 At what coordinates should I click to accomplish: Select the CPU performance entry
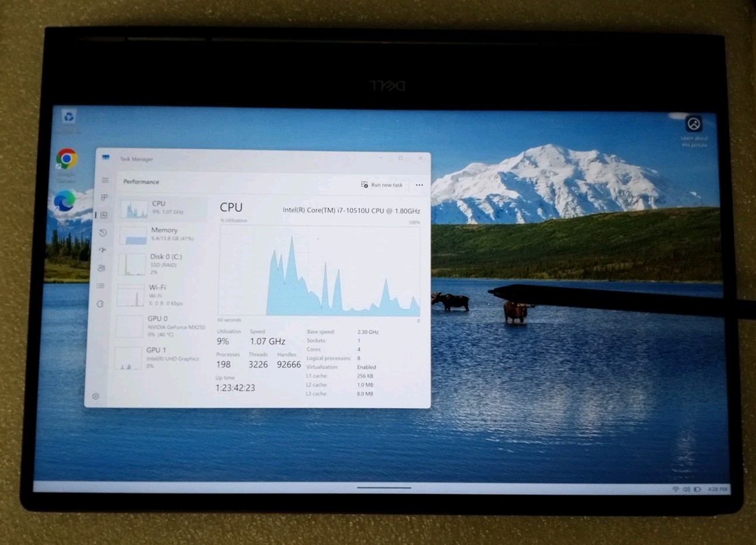[163, 208]
